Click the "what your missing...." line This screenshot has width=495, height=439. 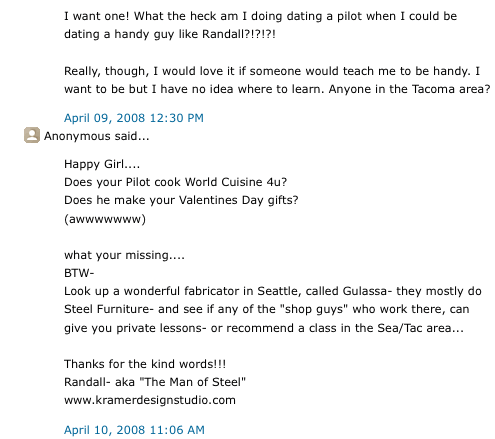click(x=124, y=255)
